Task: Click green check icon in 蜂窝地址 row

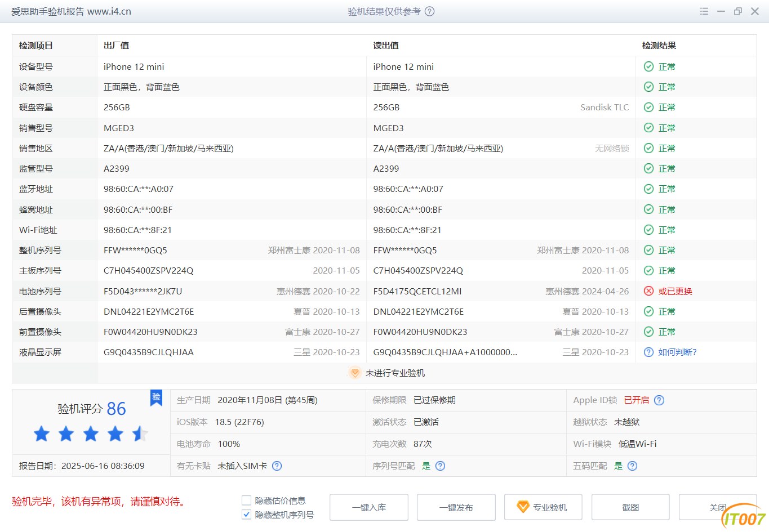Action: click(648, 209)
